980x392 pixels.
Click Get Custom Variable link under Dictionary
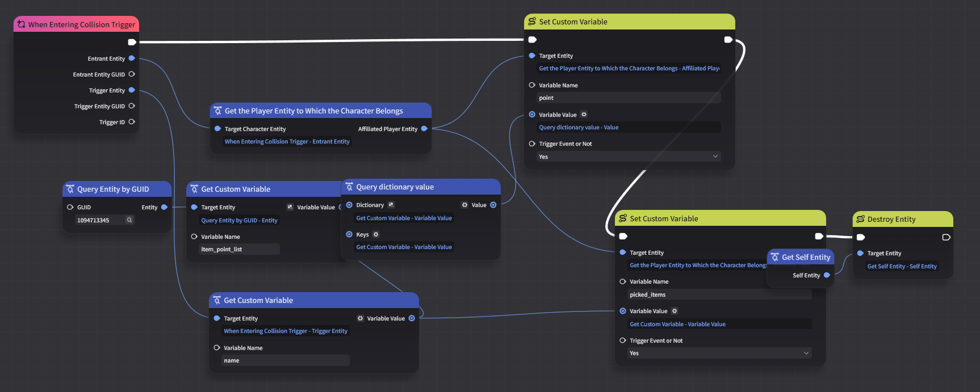click(404, 218)
